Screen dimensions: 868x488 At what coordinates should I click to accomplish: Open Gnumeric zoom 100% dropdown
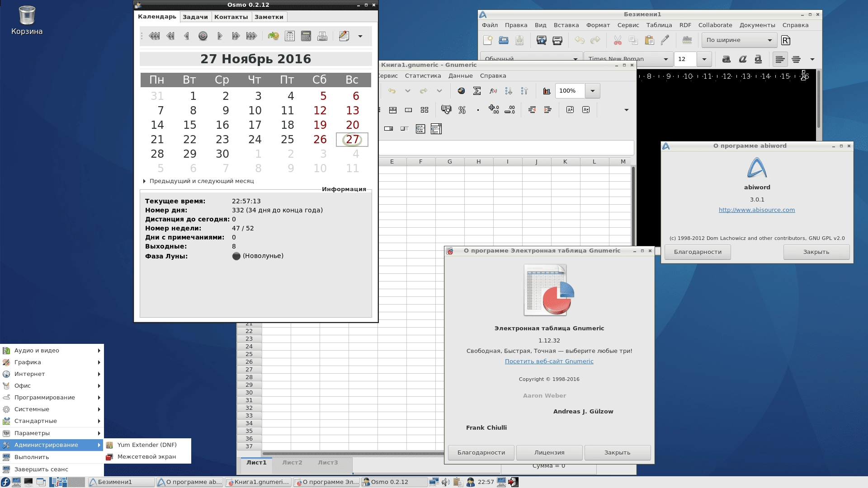point(592,91)
